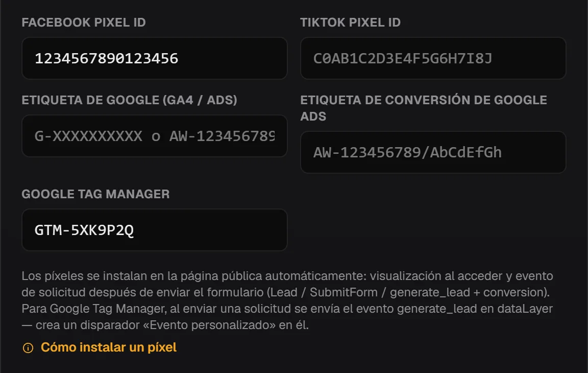
Task: Click the entered value 1234567890123456
Action: pos(107,59)
